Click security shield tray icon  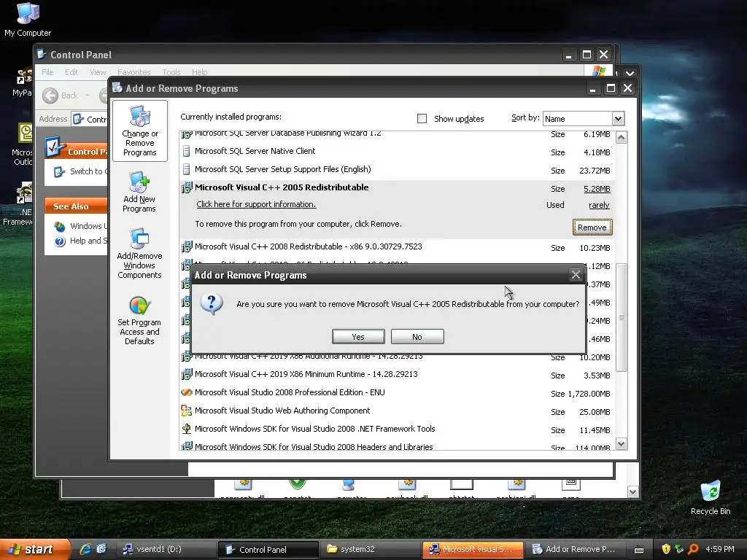coord(666,549)
